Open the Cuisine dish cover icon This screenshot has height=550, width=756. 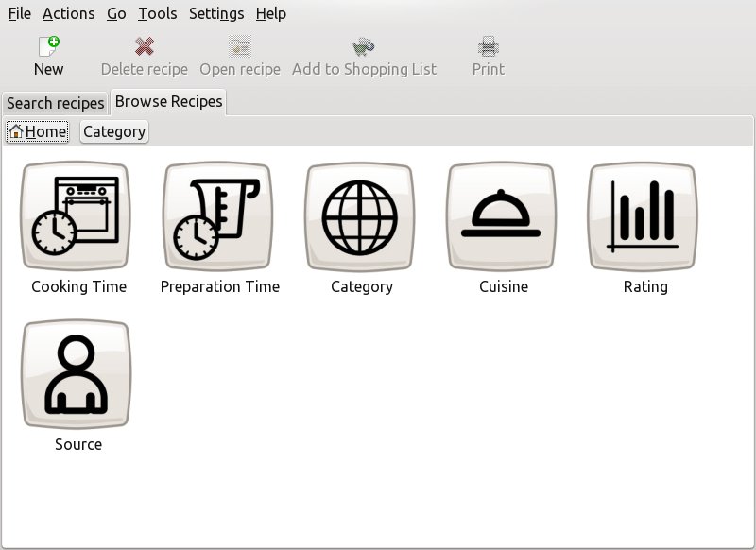pyautogui.click(x=501, y=216)
